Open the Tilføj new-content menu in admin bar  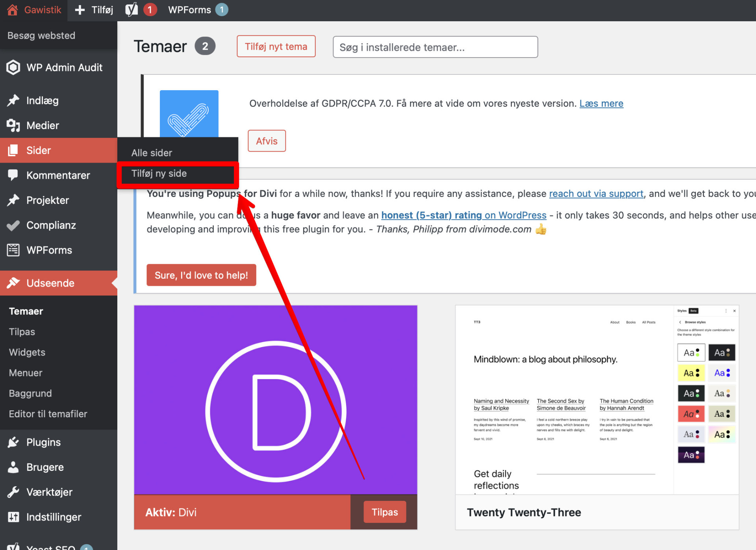[x=94, y=10]
